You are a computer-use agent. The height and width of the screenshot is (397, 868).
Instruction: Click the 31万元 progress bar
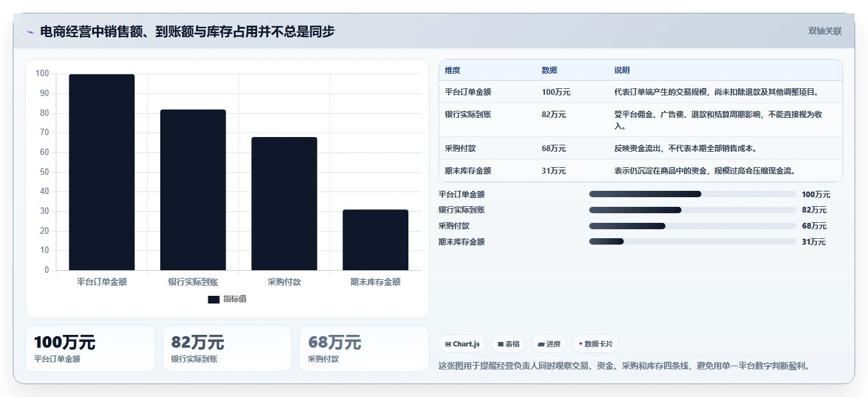692,241
